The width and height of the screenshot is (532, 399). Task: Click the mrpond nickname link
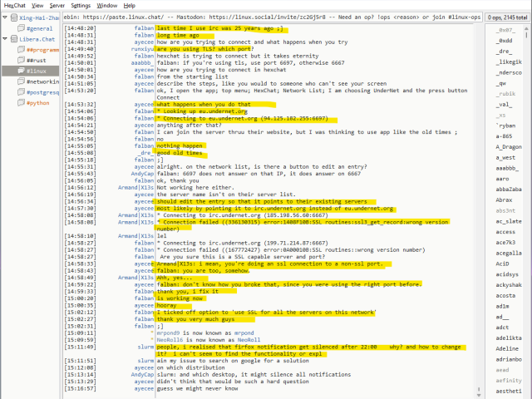244,333
